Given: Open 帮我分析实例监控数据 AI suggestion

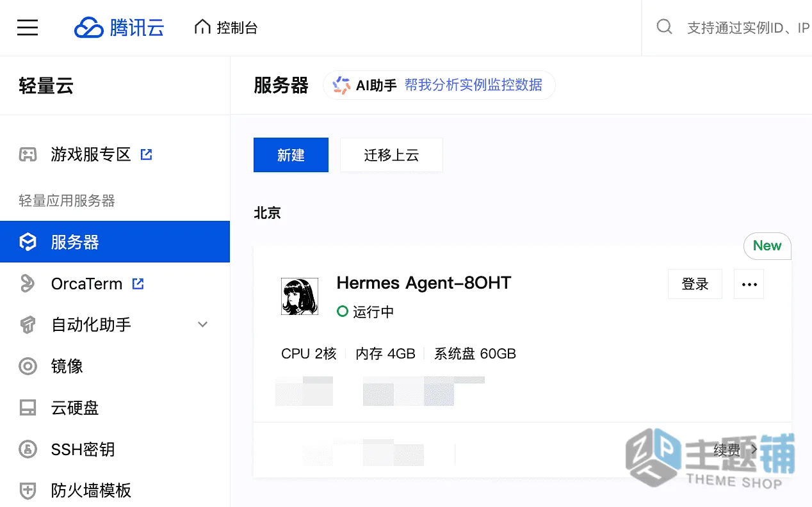Looking at the screenshot, I should click(x=473, y=85).
